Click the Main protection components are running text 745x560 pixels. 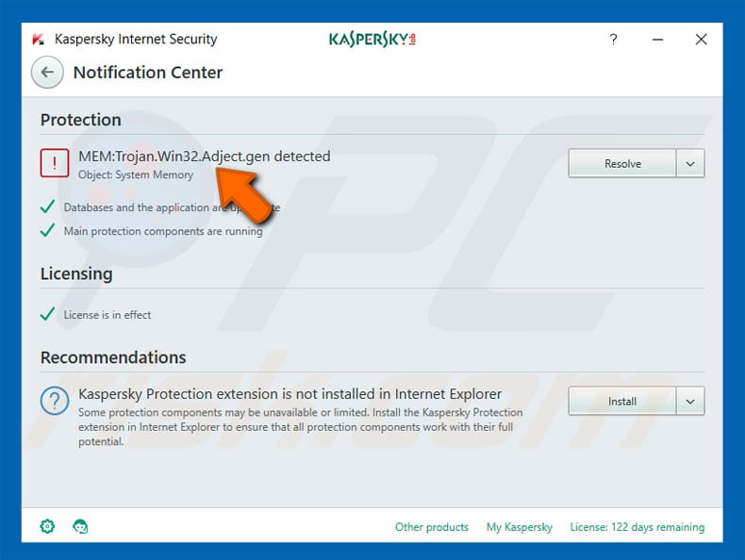[x=163, y=231]
